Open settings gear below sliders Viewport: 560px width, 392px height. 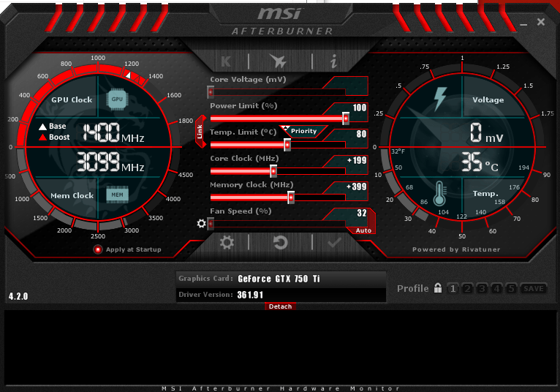click(x=227, y=243)
